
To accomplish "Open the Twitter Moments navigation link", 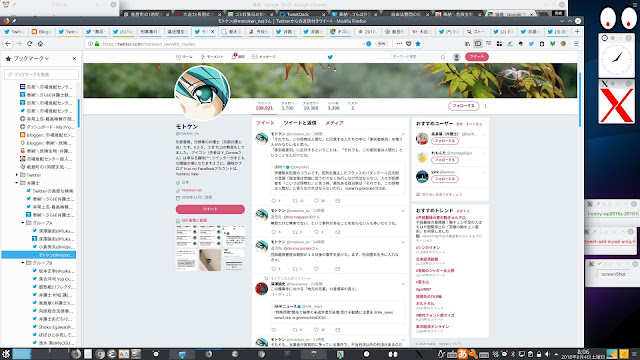I will (x=212, y=57).
